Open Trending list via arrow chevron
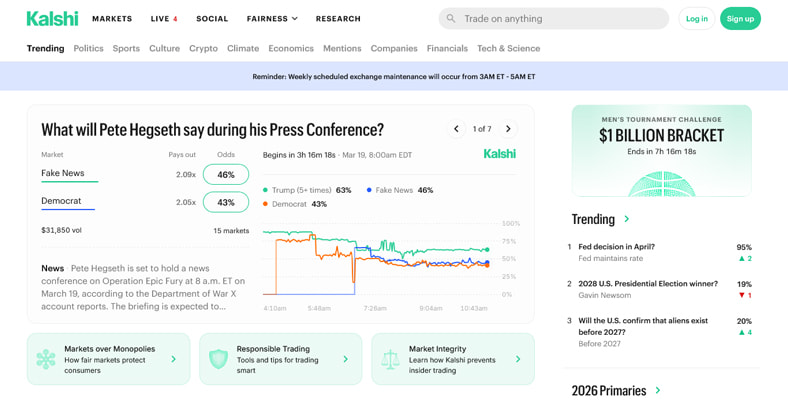 [x=627, y=219]
